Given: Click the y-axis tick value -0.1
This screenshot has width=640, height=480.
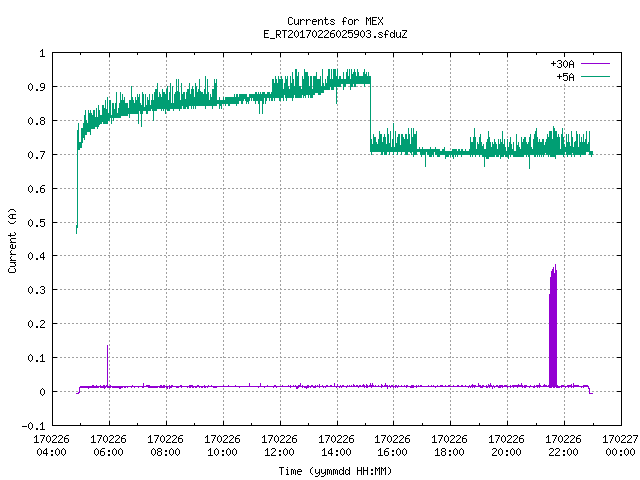Looking at the screenshot, I should 33,426.
